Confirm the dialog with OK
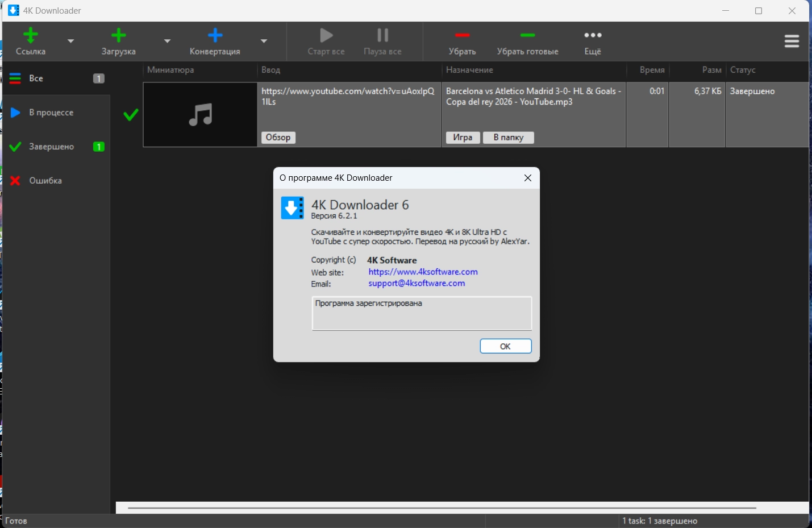812x528 pixels. 506,346
